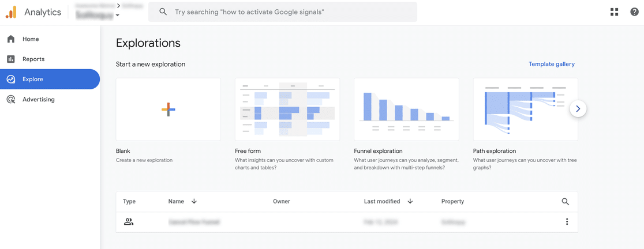Click the Advertising target icon

(x=11, y=99)
